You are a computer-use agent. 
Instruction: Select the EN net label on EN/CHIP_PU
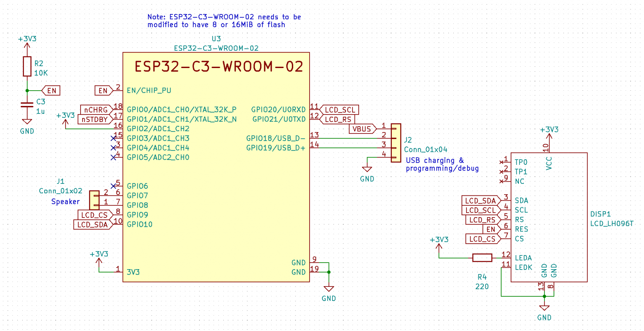click(x=102, y=90)
